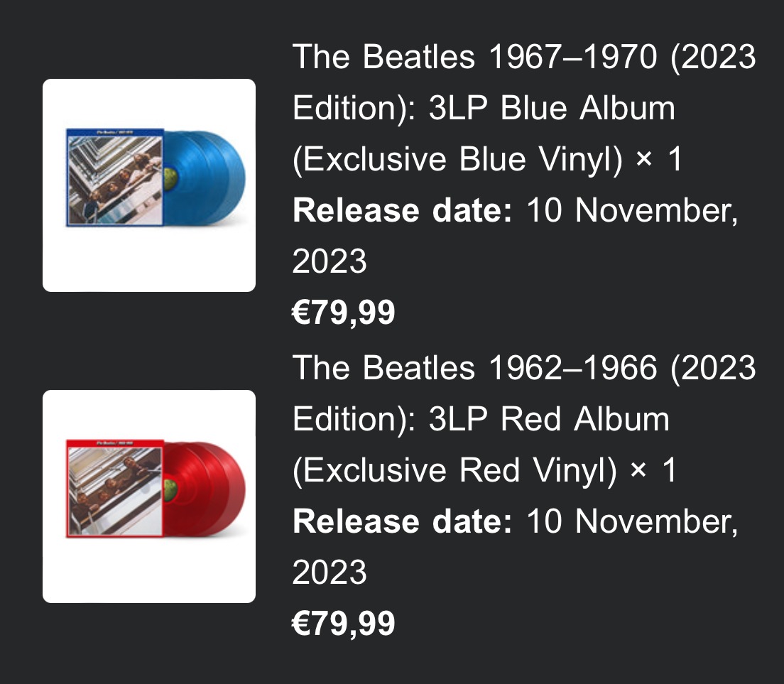Screen dimensions: 784x684
Task: Select the green apple label on blue vinyl
Action: tap(170, 178)
